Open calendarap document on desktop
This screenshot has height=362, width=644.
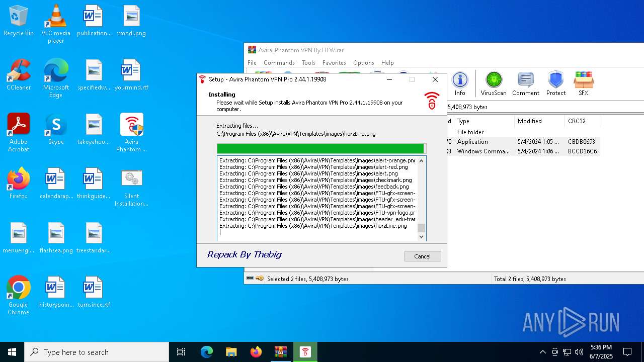56,184
